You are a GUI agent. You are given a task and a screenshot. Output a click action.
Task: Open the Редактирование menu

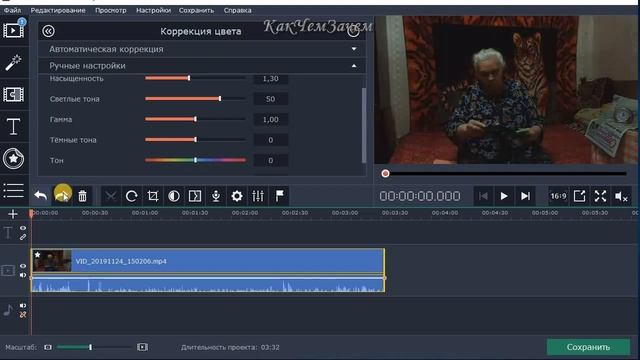(x=58, y=10)
